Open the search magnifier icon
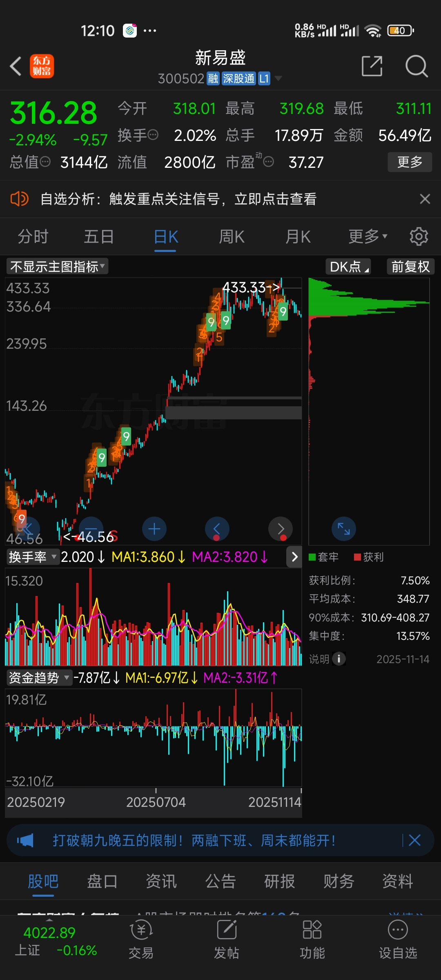This screenshot has width=441, height=980. (x=416, y=66)
